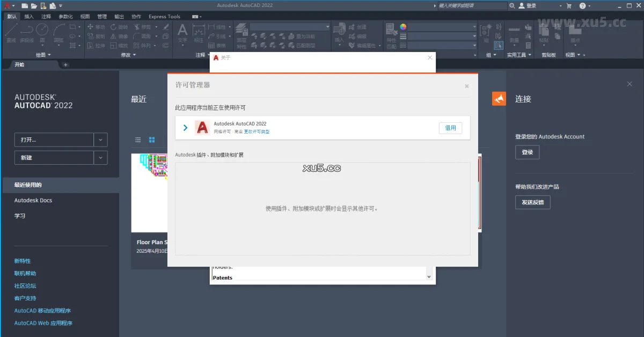Click the keyword search input field

click(471, 6)
